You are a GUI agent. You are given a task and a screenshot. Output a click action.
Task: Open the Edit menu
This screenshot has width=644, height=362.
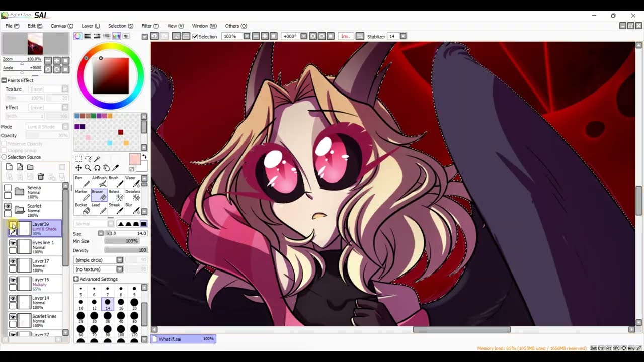click(x=35, y=26)
